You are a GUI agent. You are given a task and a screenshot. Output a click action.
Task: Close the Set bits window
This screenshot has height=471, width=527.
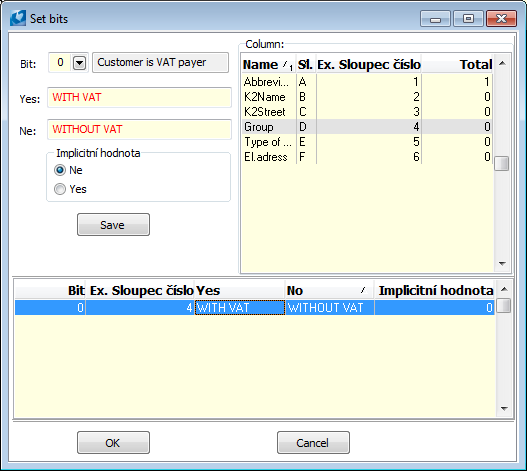501,18
